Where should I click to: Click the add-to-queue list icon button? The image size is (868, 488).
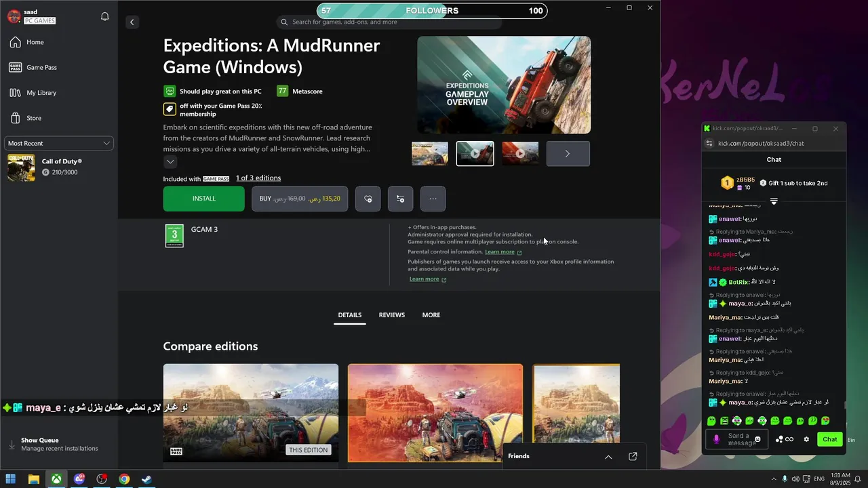(400, 199)
